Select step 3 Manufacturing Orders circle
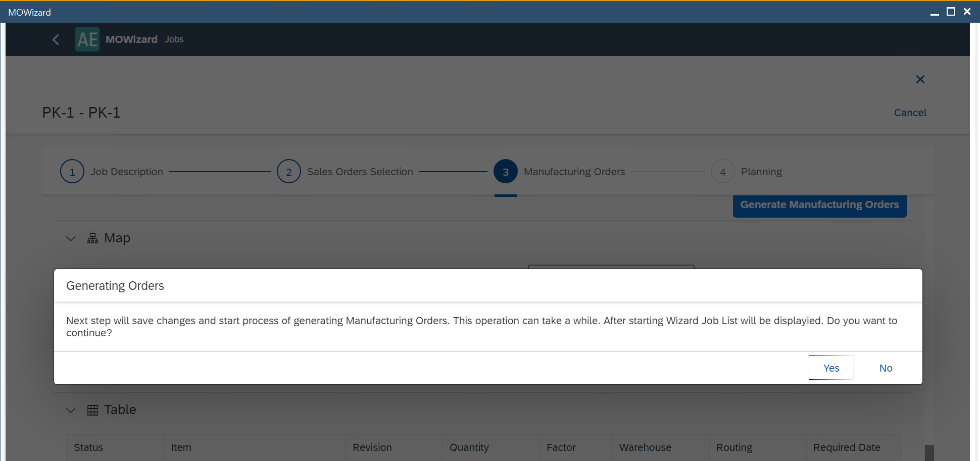This screenshot has height=461, width=980. pyautogui.click(x=506, y=172)
